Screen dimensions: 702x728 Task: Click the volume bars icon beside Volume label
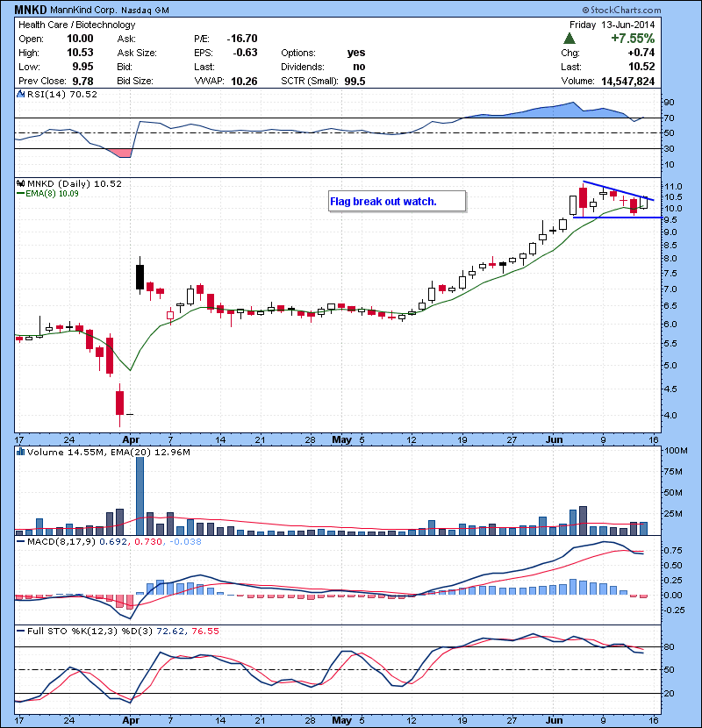click(21, 452)
